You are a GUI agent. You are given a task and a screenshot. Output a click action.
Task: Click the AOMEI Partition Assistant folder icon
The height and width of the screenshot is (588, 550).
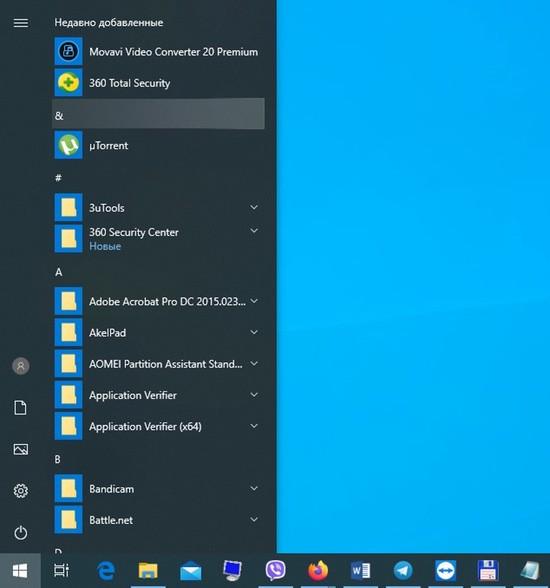pos(69,363)
